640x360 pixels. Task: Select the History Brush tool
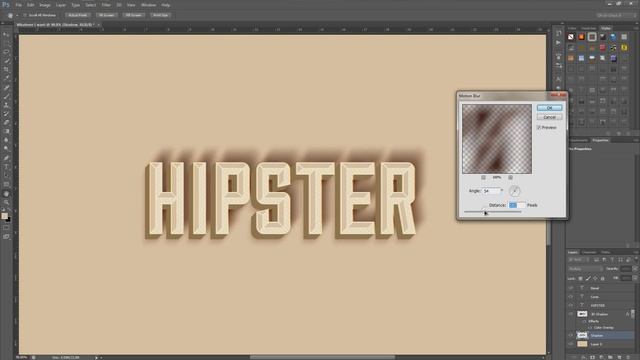pos(6,113)
